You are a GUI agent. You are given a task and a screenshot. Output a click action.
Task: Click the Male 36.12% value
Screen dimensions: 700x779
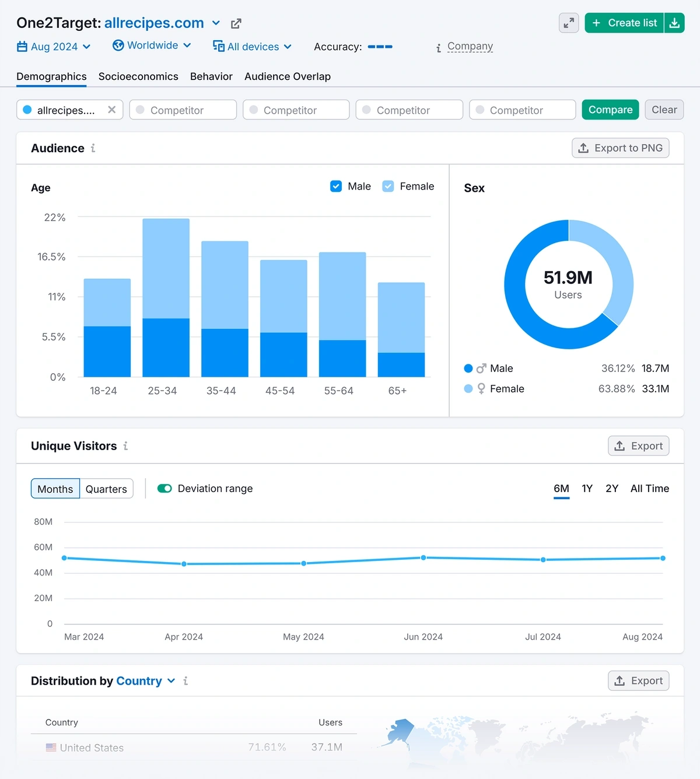point(618,369)
